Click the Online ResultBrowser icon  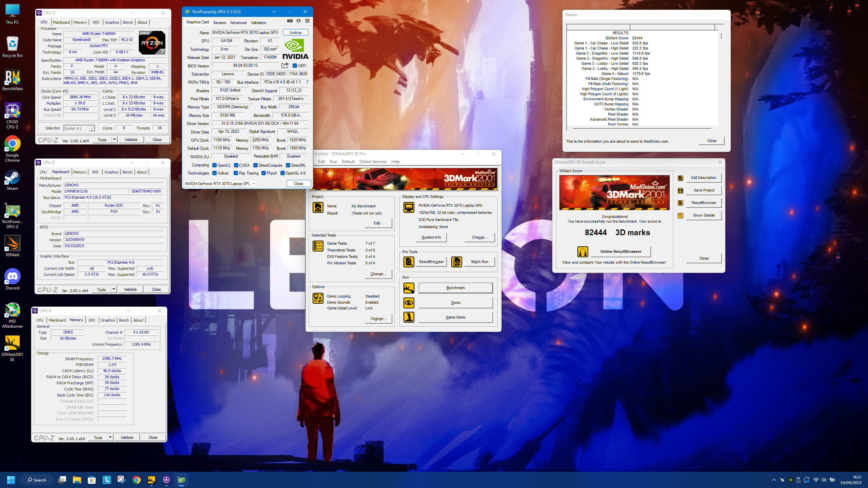(x=583, y=252)
